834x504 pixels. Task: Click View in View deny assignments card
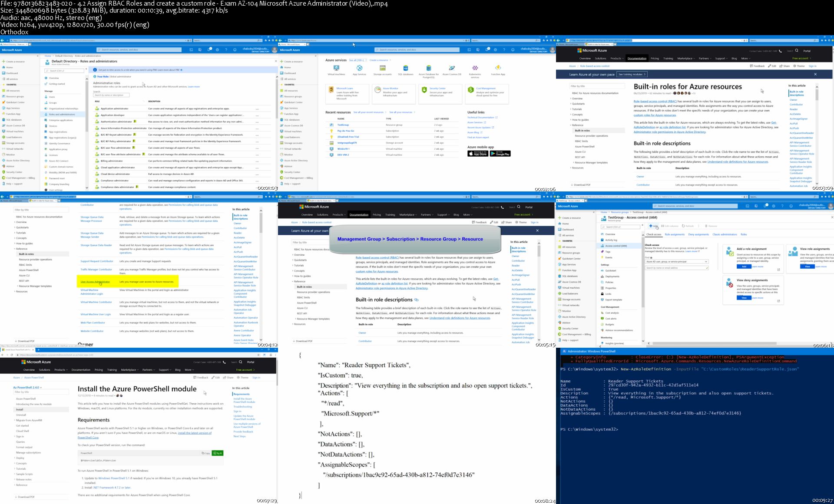point(744,298)
